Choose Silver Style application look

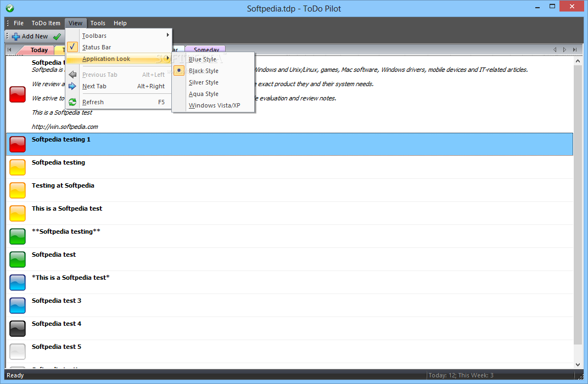(214, 82)
